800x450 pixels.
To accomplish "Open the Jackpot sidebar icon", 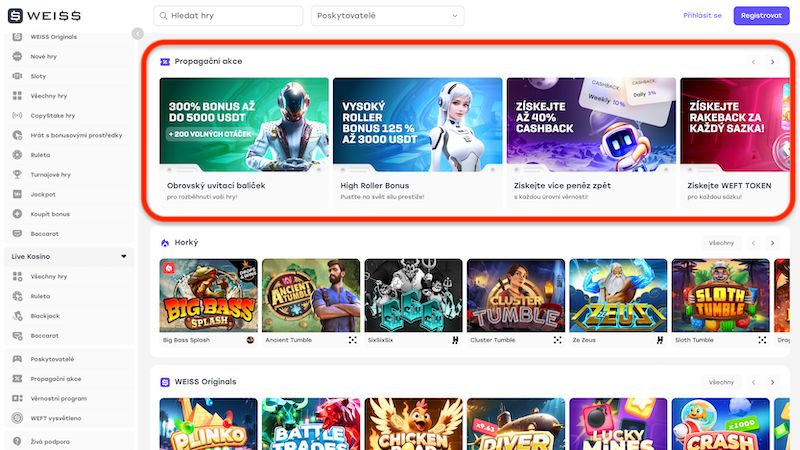I will pos(17,194).
